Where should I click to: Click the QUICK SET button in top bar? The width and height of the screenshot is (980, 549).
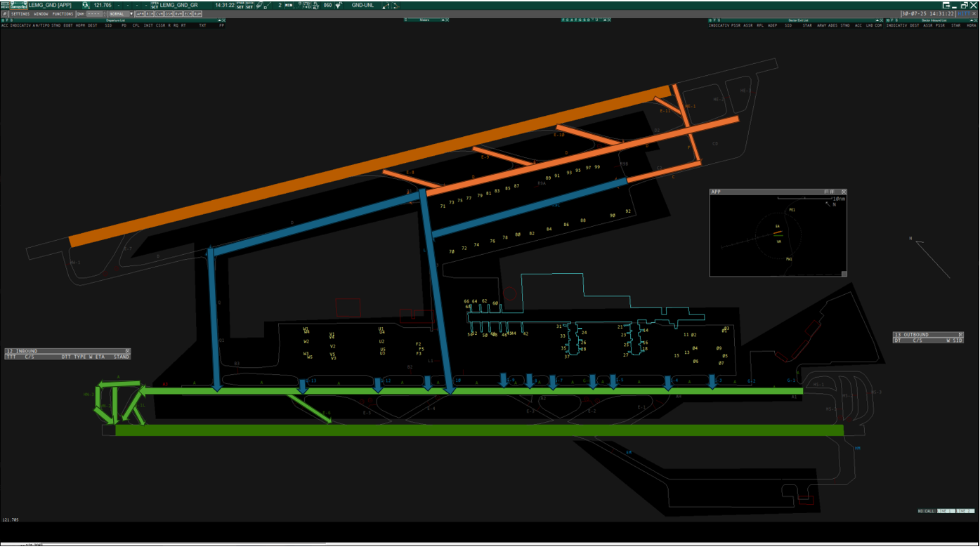(x=249, y=5)
